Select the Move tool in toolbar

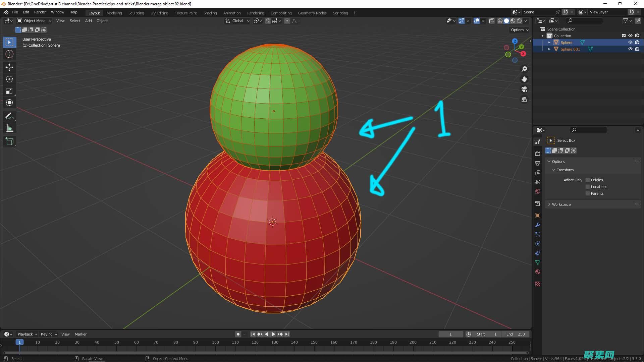(9, 67)
